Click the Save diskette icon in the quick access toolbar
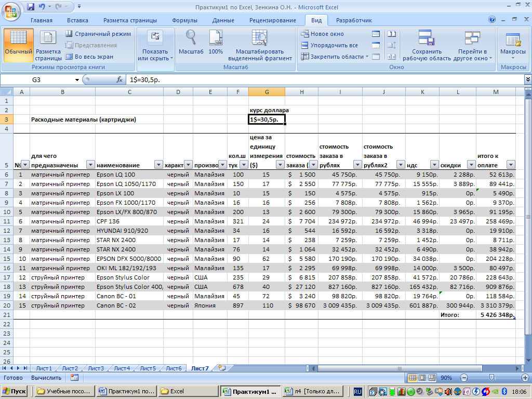 click(31, 7)
